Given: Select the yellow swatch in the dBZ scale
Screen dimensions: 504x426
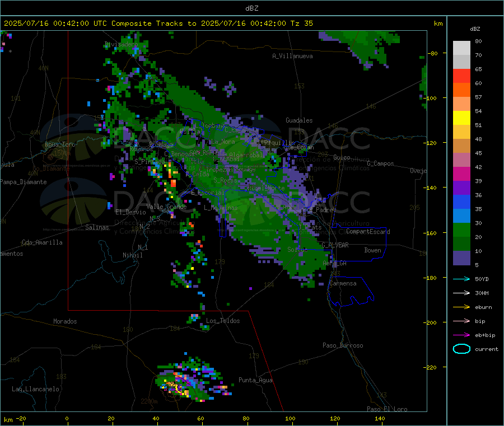Looking at the screenshot, I should point(461,118).
